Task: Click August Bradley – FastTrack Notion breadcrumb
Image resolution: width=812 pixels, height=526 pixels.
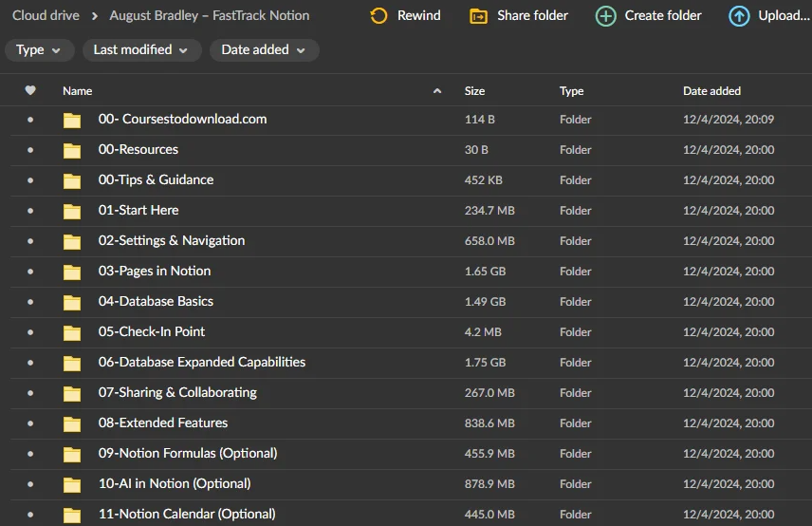Action: tap(210, 15)
